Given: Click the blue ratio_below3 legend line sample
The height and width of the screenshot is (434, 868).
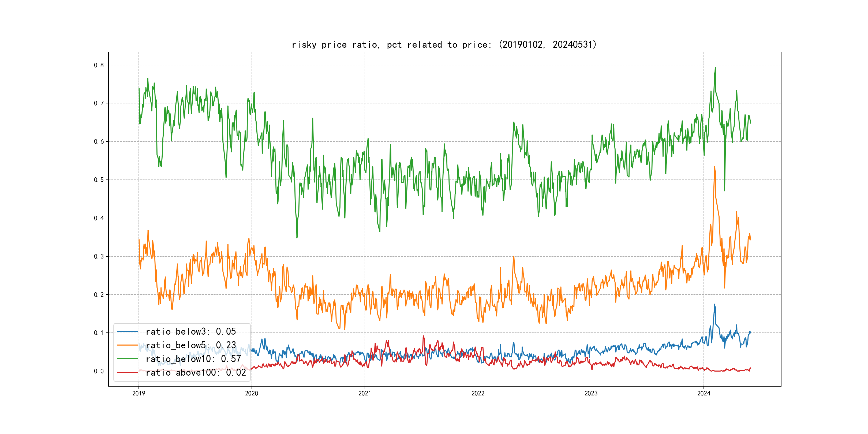Looking at the screenshot, I should 127,332.
